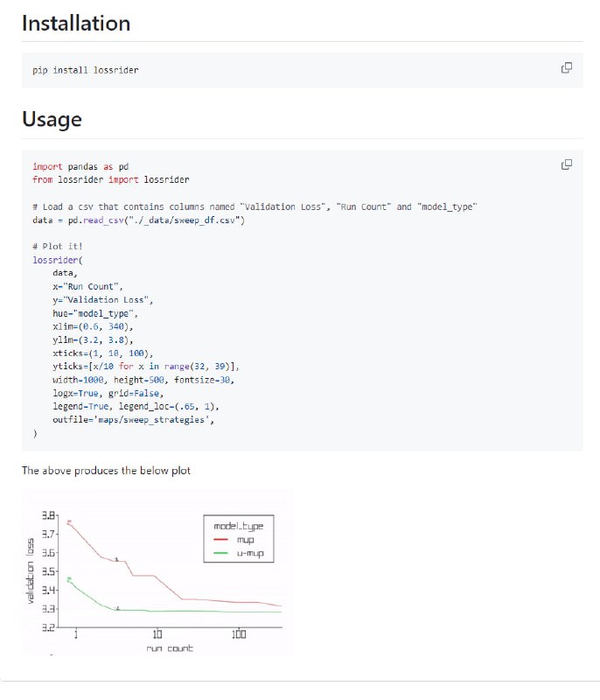Click the Installation heading
Screen dimensions: 600x700
(x=76, y=24)
